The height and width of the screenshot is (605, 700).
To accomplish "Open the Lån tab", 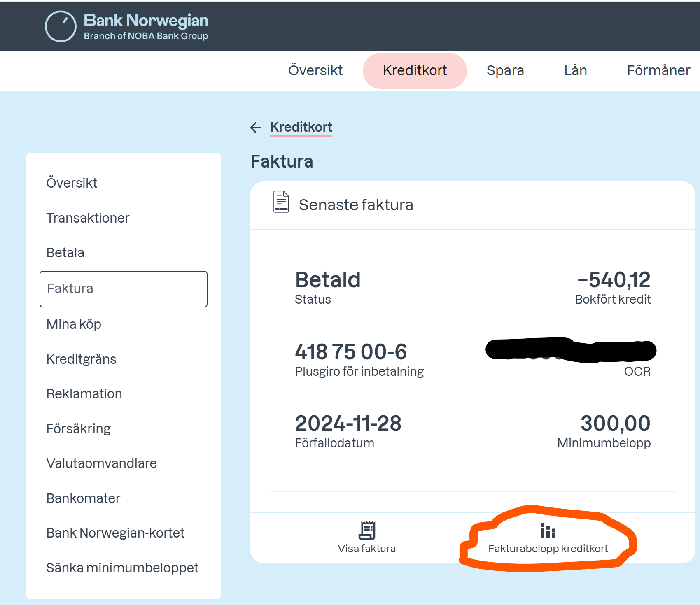I will pyautogui.click(x=575, y=70).
